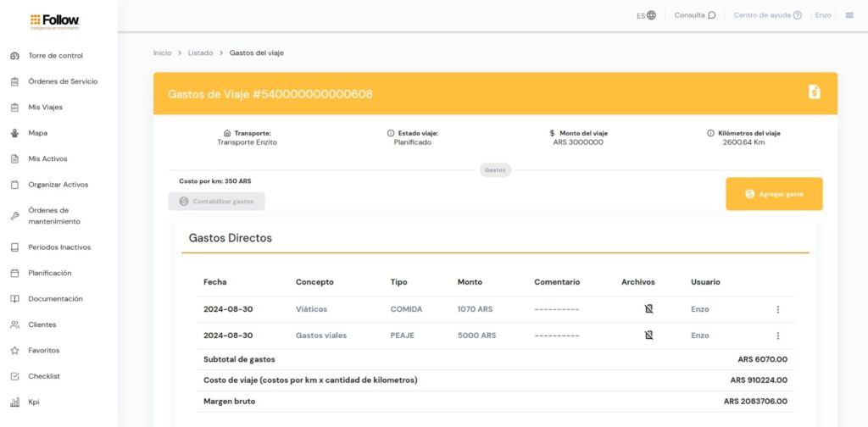Open Mis Viajes in the sidebar

tap(45, 108)
